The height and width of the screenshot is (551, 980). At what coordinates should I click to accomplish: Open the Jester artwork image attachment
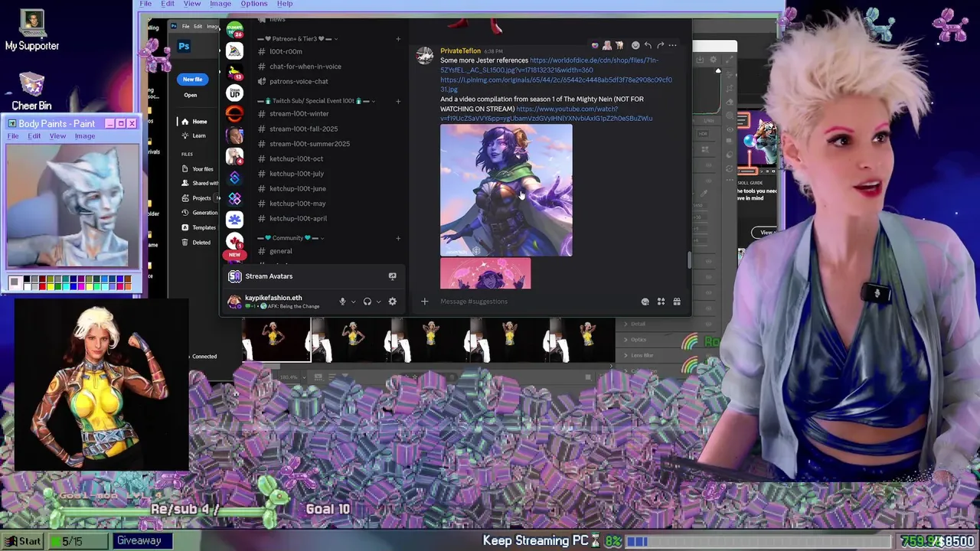506,190
